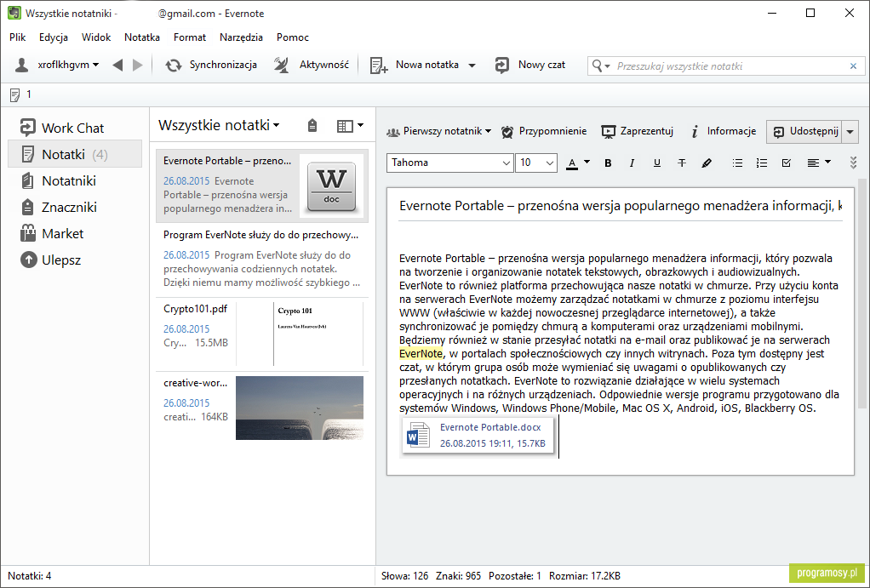Open the Evernote Portable.docx attachment
The image size is (870, 588).
pos(478,436)
